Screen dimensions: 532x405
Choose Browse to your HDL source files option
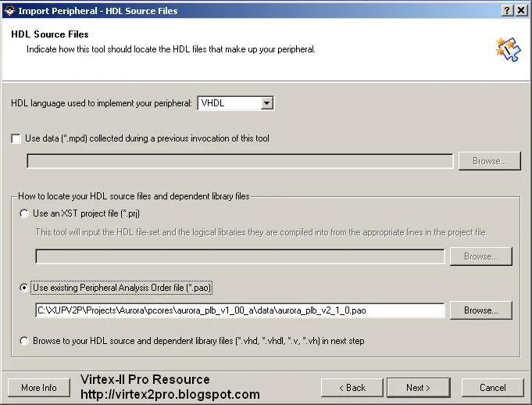25,341
